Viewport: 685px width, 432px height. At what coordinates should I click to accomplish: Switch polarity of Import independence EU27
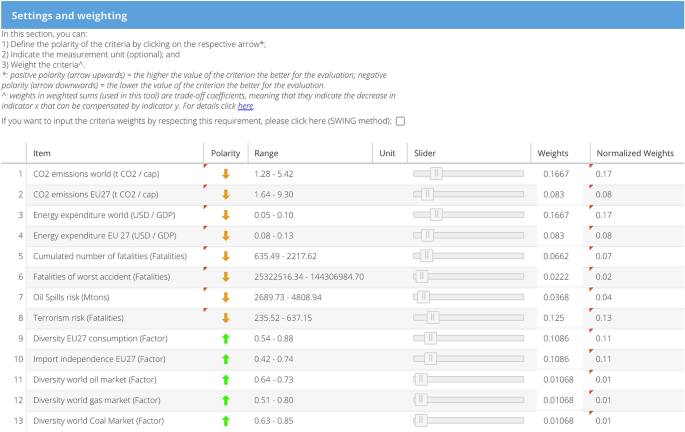click(x=226, y=359)
